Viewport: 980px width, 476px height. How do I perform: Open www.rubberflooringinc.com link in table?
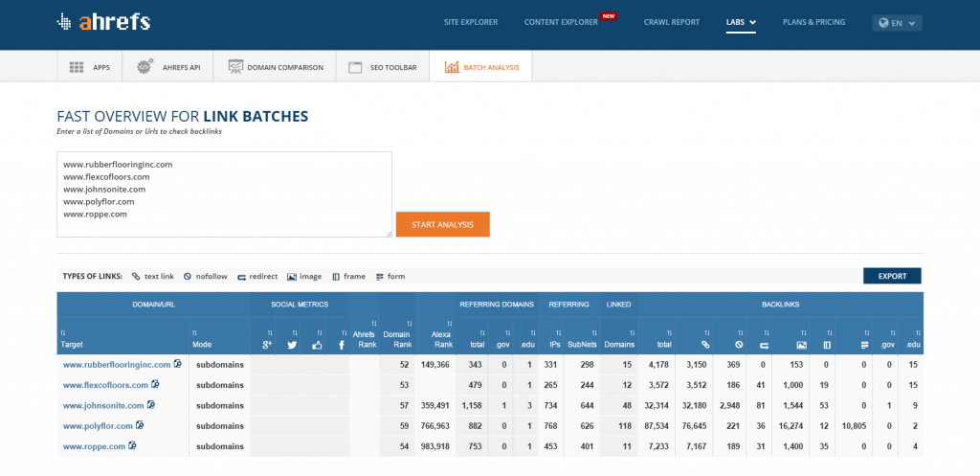(x=116, y=365)
